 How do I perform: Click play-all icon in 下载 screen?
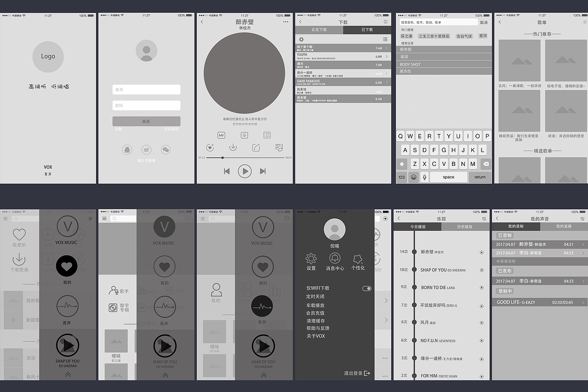301,40
